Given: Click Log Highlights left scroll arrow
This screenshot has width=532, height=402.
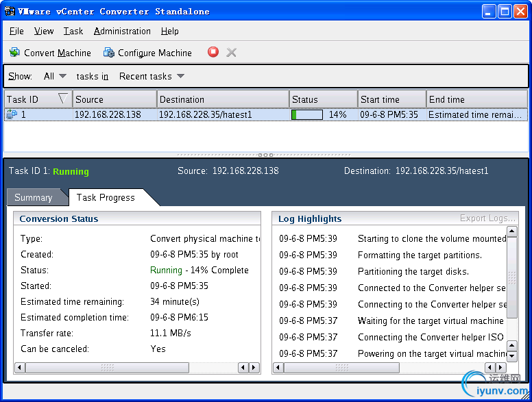Looking at the screenshot, I should click(278, 368).
